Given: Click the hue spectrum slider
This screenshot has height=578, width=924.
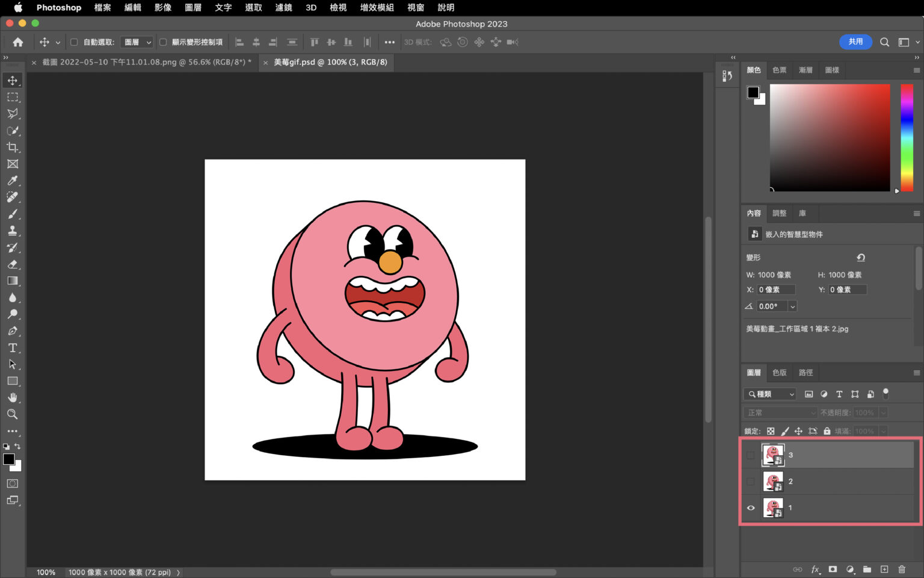Looking at the screenshot, I should coord(907,138).
